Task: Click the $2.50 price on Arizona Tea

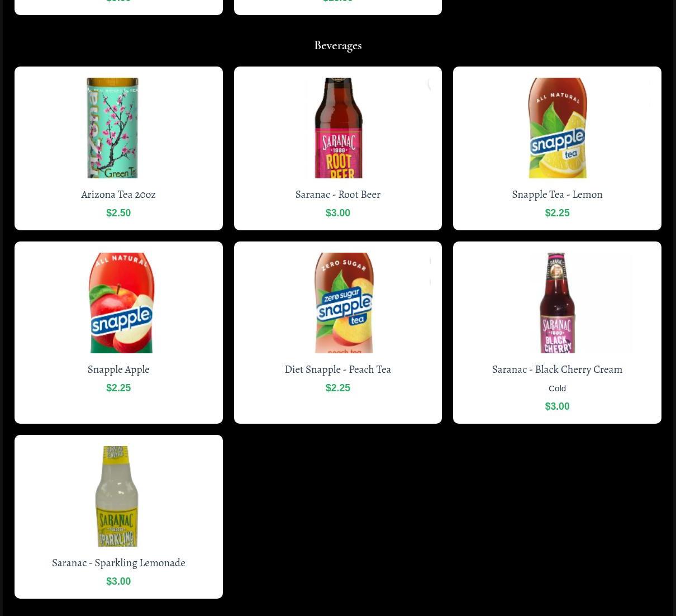Action: (x=118, y=213)
